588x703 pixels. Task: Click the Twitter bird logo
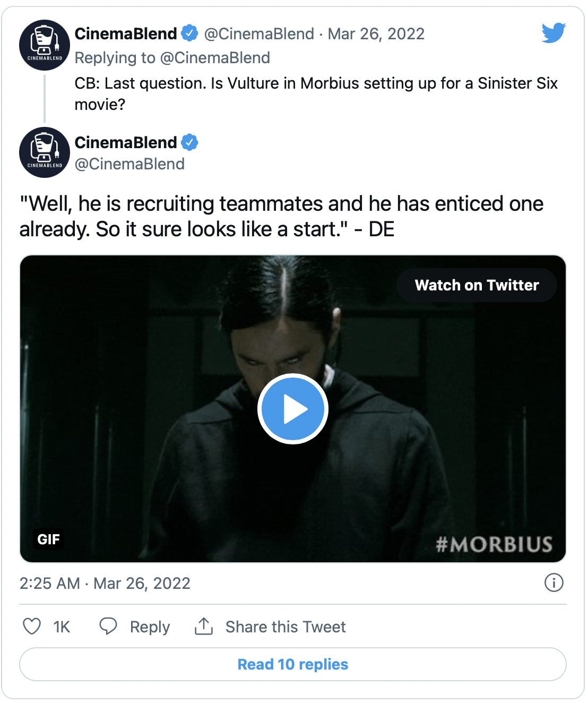[x=554, y=33]
